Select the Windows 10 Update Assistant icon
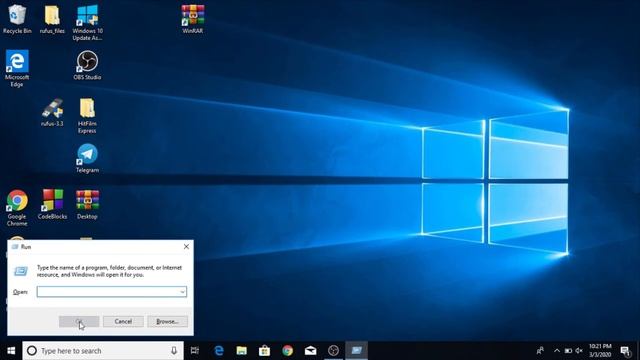640x360 pixels. pos(87,22)
